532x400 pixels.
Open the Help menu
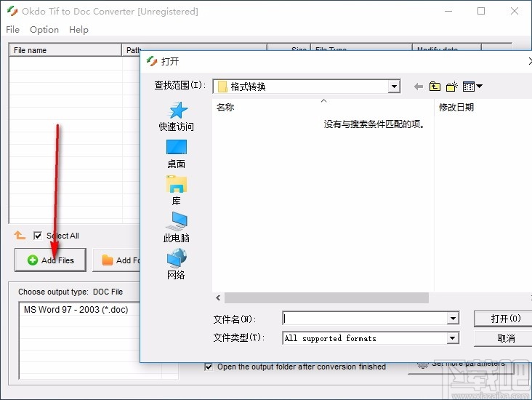coord(78,30)
